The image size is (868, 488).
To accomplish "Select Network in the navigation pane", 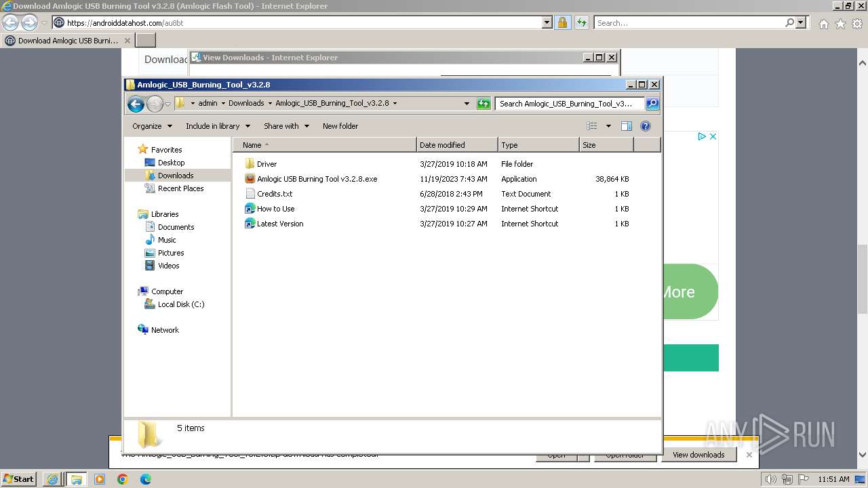I will pos(165,330).
